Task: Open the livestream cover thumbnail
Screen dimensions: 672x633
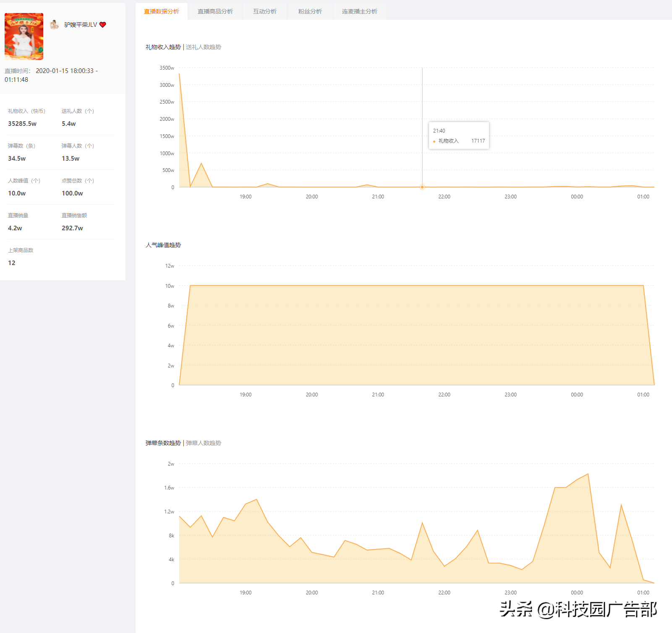Action: pos(24,36)
